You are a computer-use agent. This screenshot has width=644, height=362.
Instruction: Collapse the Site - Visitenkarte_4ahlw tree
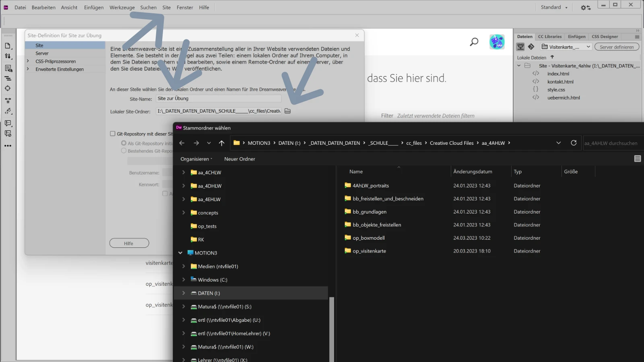click(519, 66)
